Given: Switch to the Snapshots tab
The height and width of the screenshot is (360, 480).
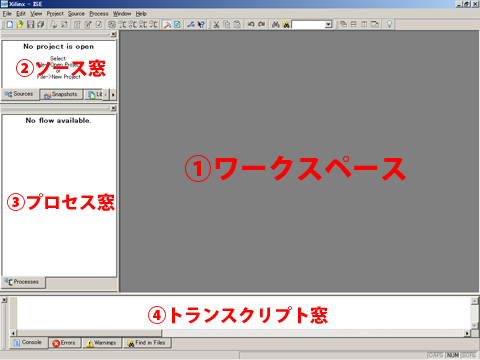Looking at the screenshot, I should pos(61,95).
